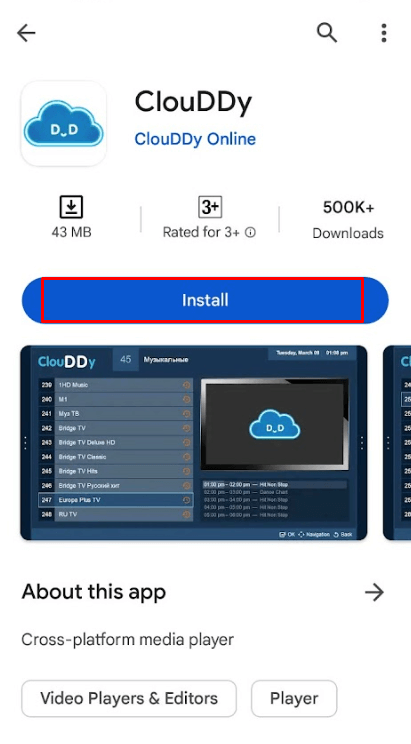Tap the 3+ content rating badge
This screenshot has width=411, height=744.
tap(210, 207)
